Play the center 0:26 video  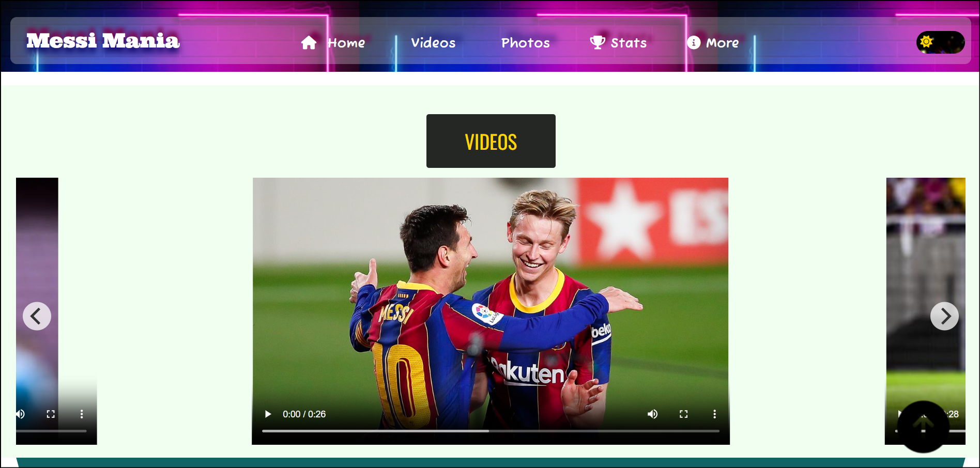click(x=268, y=414)
